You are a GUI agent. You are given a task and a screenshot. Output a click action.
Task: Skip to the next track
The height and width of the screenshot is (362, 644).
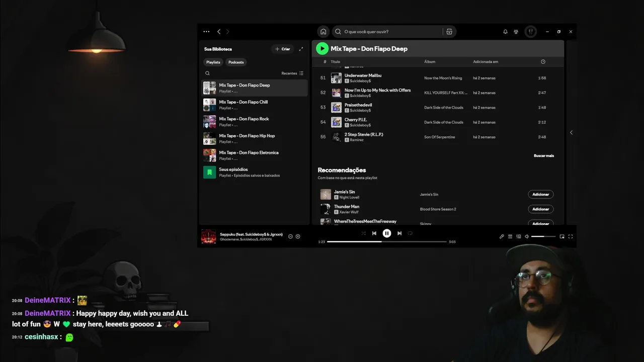[x=399, y=233]
